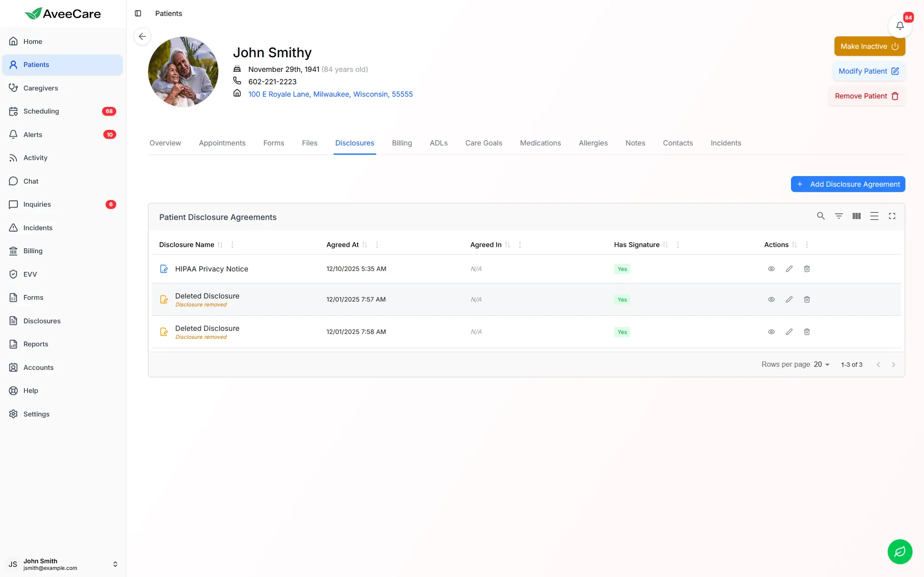The width and height of the screenshot is (924, 577).
Task: Open the search icon in Patient Disclosure Agreements
Action: (x=821, y=216)
